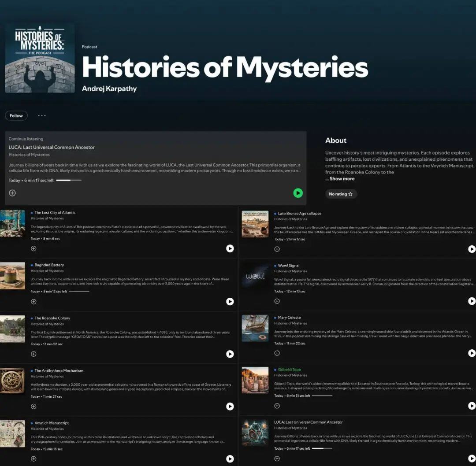Rate the podcast via No rating button
This screenshot has height=466, width=476.
341,194
